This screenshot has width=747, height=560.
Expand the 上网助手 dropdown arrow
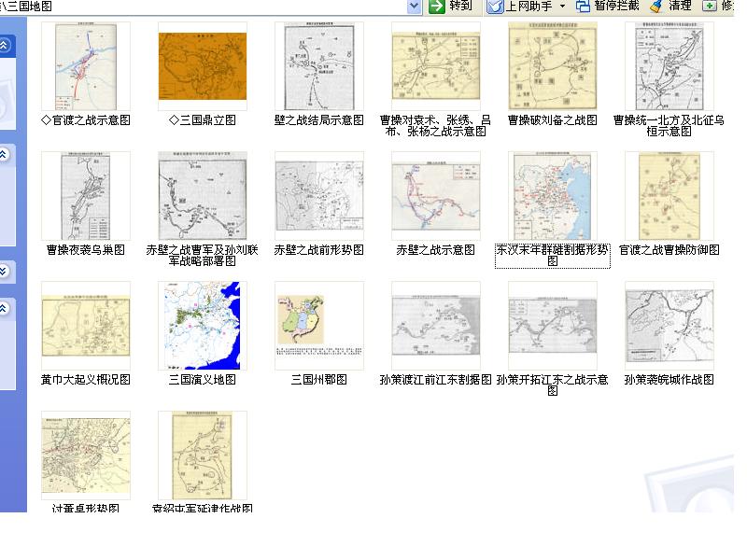tap(562, 7)
